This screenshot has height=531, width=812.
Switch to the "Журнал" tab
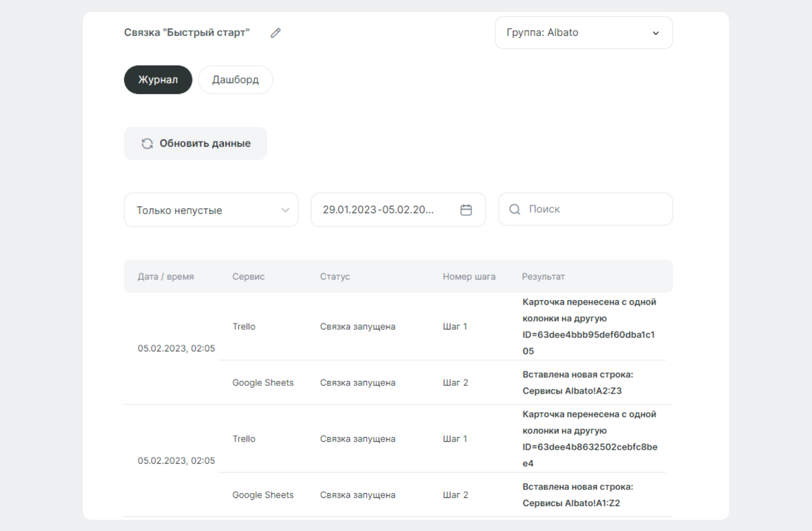pos(158,80)
